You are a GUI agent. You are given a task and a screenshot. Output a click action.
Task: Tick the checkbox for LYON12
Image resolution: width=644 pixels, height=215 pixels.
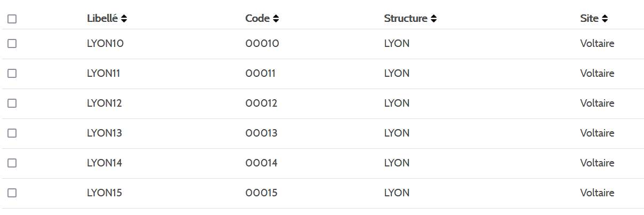[12, 103]
